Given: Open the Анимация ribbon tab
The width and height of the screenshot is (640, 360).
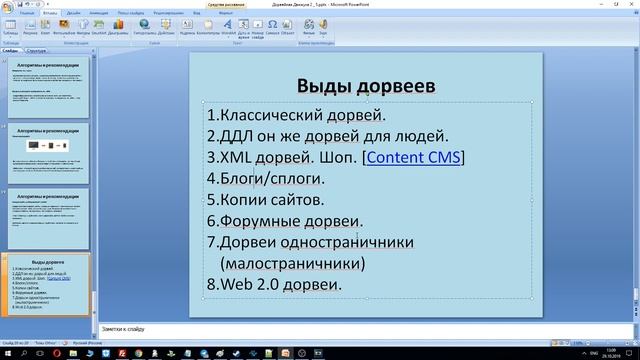Looking at the screenshot, I should pyautogui.click(x=99, y=13).
